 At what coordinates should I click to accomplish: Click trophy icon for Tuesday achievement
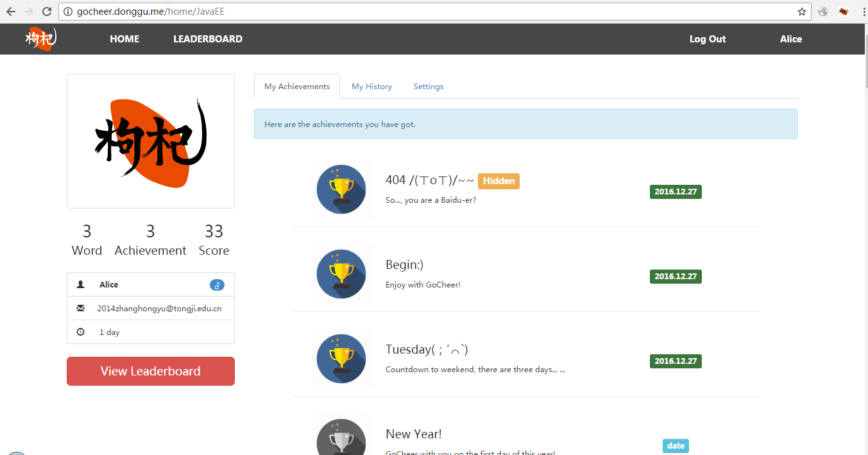tap(341, 359)
